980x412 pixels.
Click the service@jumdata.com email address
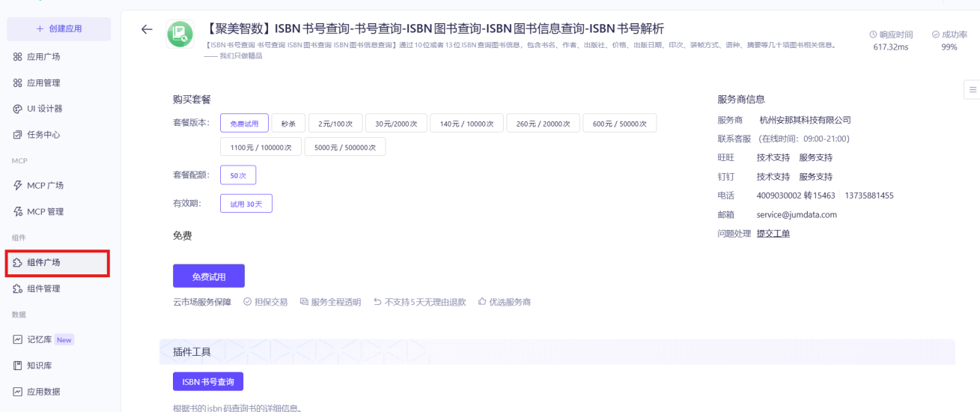pos(797,214)
